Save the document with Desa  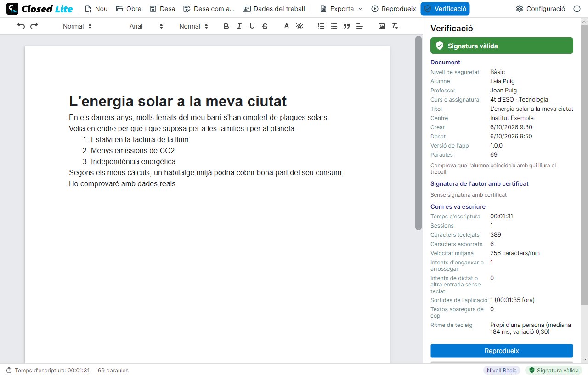click(x=163, y=9)
